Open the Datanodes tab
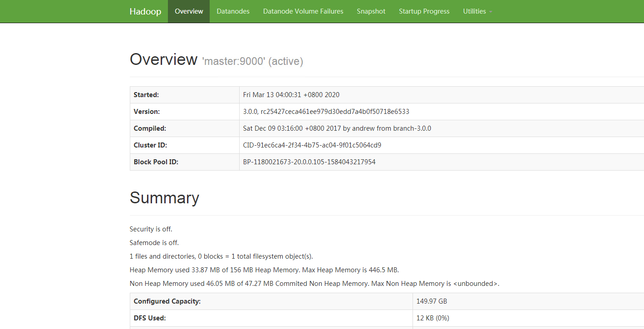Viewport: 644px width, 329px height. (x=233, y=11)
